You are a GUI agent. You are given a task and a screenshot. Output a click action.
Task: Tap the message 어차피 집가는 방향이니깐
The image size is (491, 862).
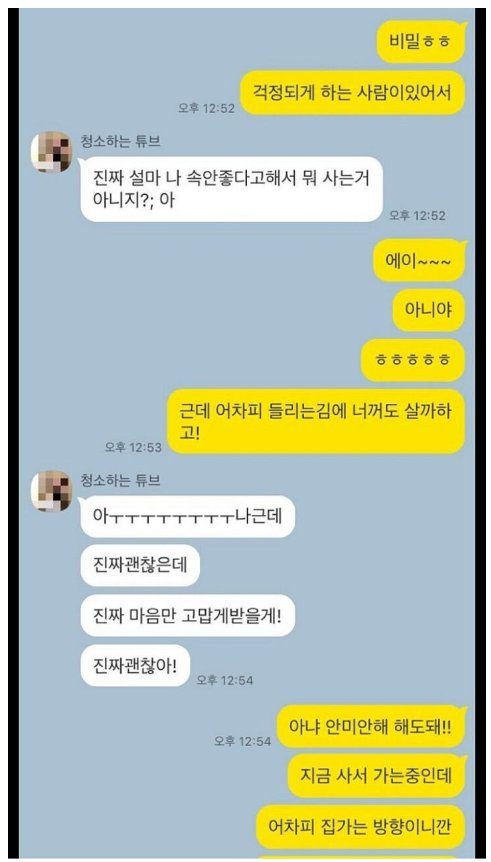coord(361,826)
